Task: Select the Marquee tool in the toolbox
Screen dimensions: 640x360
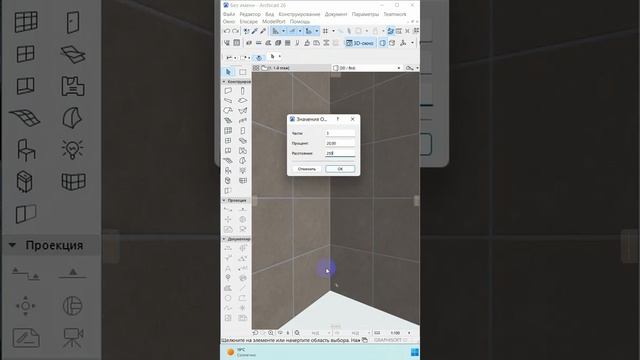Action: click(243, 72)
